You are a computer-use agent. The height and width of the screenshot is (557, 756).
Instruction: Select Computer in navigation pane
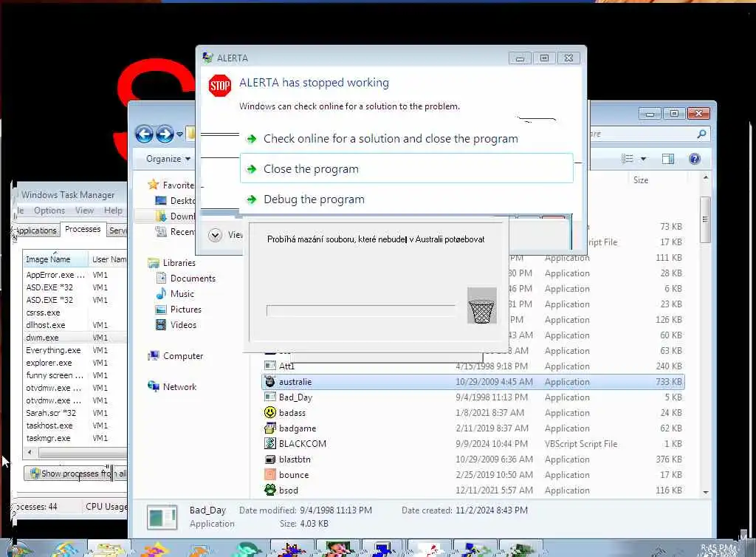tap(176, 356)
